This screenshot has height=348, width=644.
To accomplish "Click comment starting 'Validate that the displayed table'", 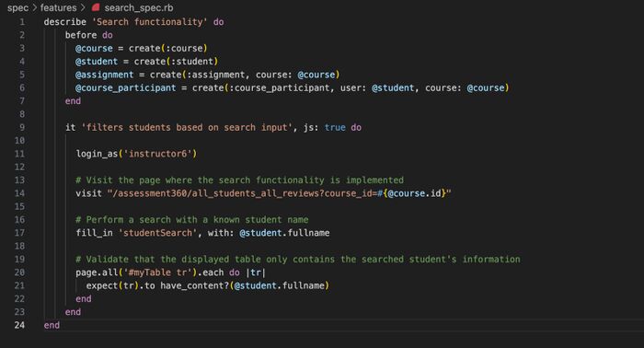I will click(298, 260).
